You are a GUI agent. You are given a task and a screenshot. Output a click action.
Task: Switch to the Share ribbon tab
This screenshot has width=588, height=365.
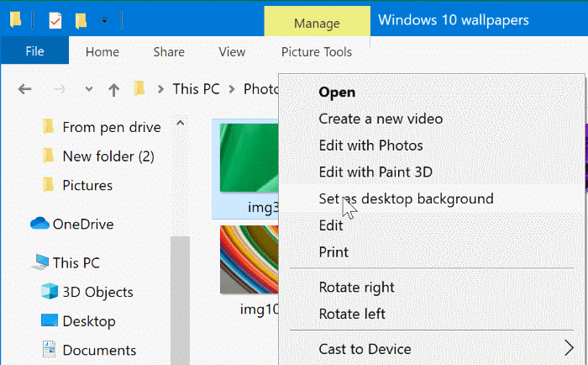tap(169, 52)
